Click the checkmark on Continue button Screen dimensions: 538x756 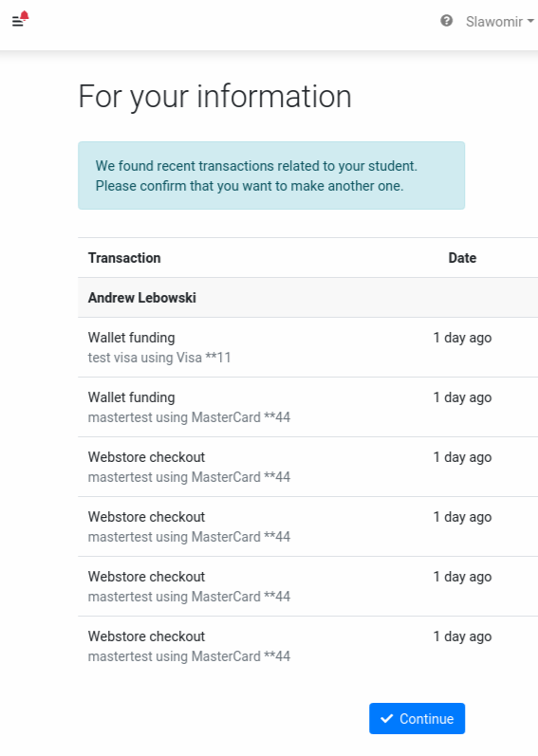[x=386, y=718]
